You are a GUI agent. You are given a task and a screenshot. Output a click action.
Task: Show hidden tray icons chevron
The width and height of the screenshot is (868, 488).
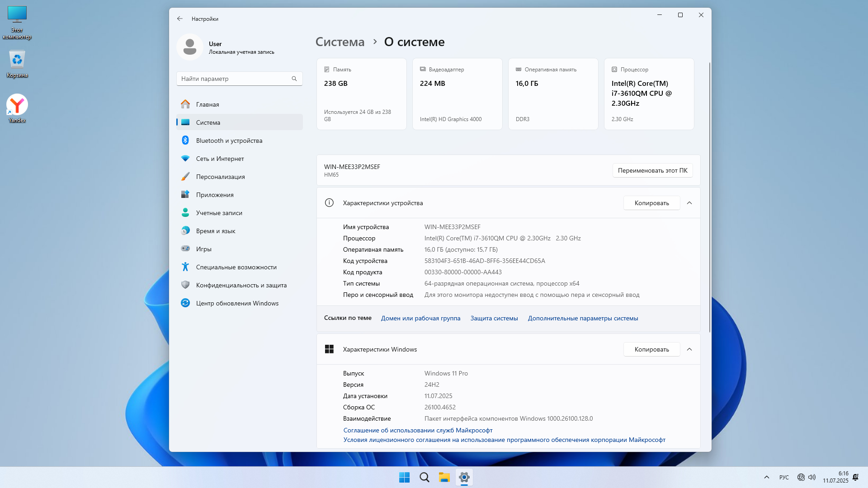766,477
